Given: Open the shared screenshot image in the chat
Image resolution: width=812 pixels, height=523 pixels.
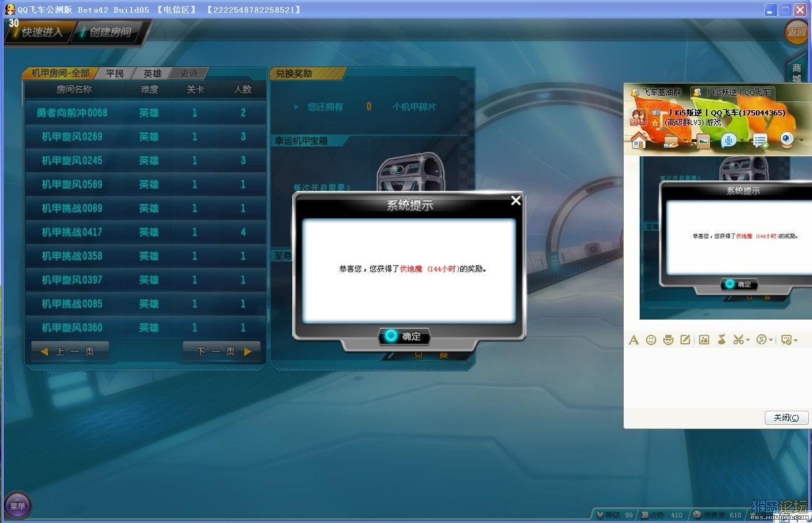Looking at the screenshot, I should (726, 237).
